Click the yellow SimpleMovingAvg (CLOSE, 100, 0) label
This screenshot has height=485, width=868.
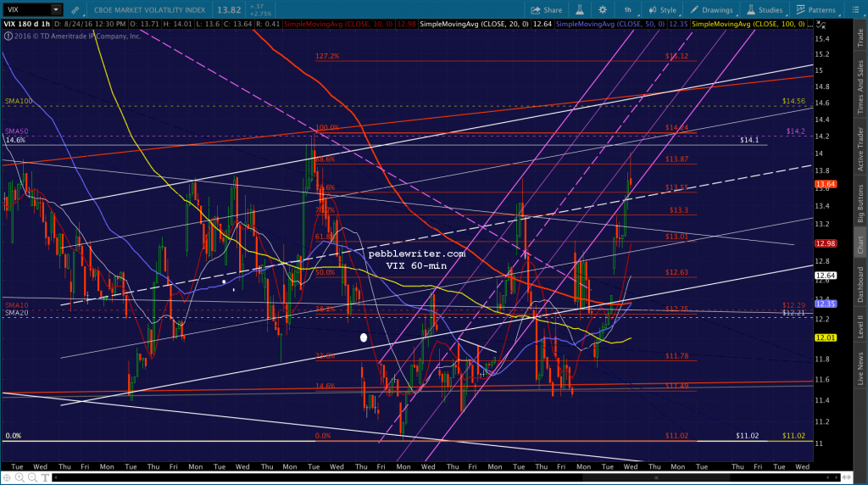pos(748,25)
